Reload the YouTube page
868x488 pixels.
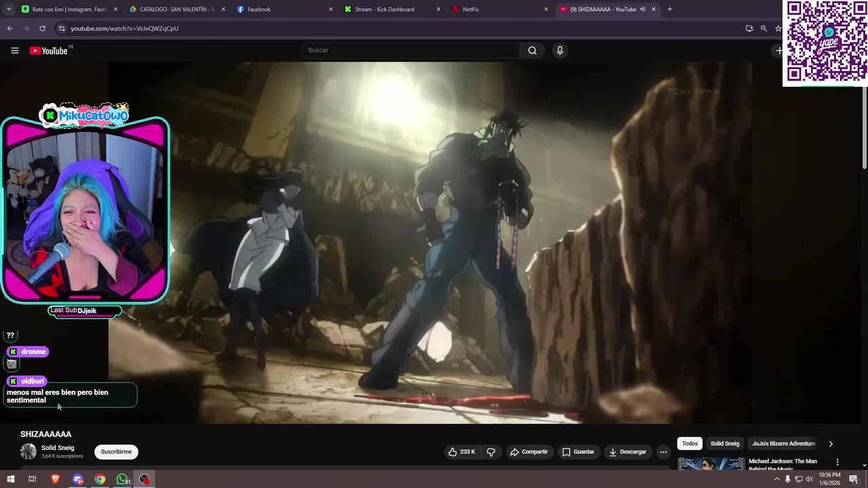[x=42, y=28]
